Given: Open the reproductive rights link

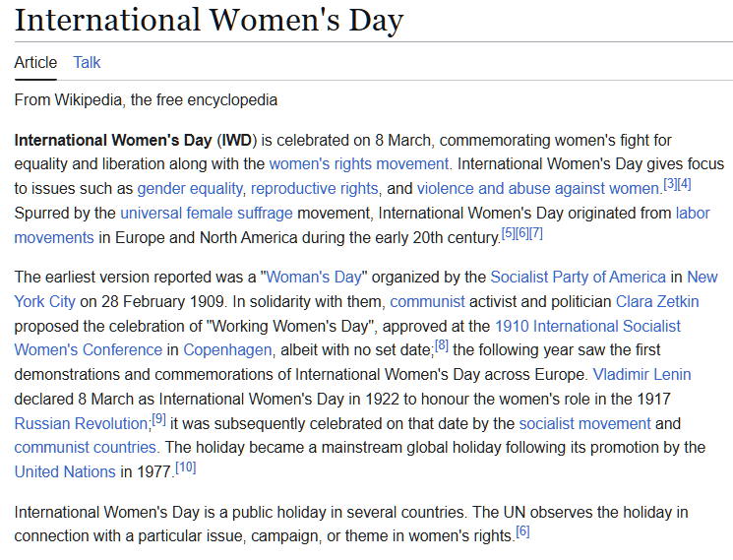Looking at the screenshot, I should pyautogui.click(x=315, y=188).
